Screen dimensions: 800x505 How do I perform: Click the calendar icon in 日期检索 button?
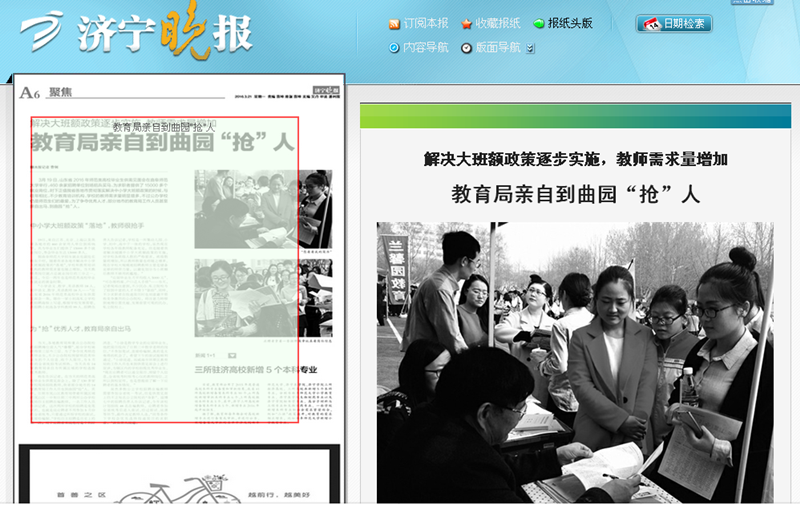[x=650, y=24]
